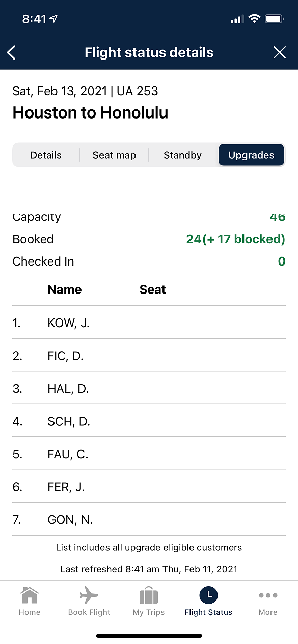Tap the Last refreshed timestamp text
Viewport: 298px width, 644px height.
tap(149, 569)
